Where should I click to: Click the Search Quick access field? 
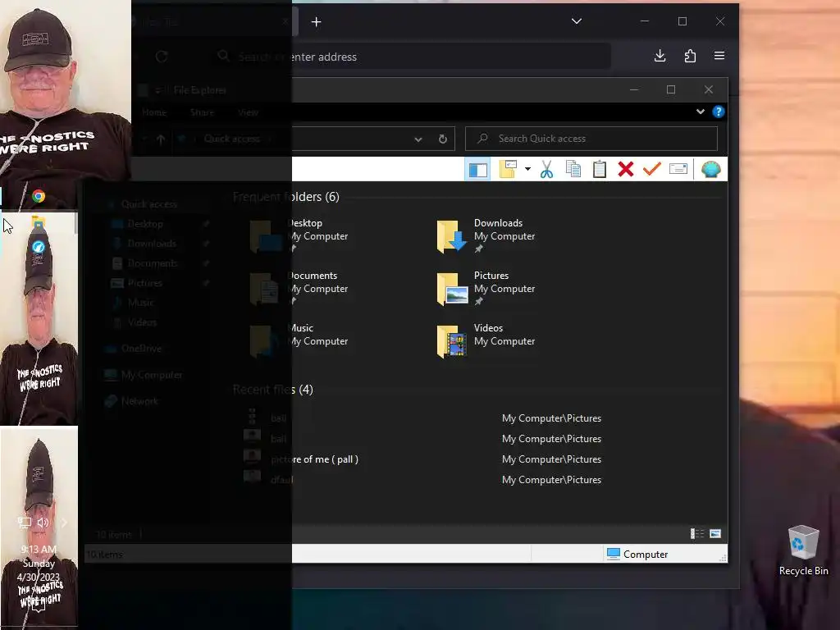pyautogui.click(x=591, y=139)
